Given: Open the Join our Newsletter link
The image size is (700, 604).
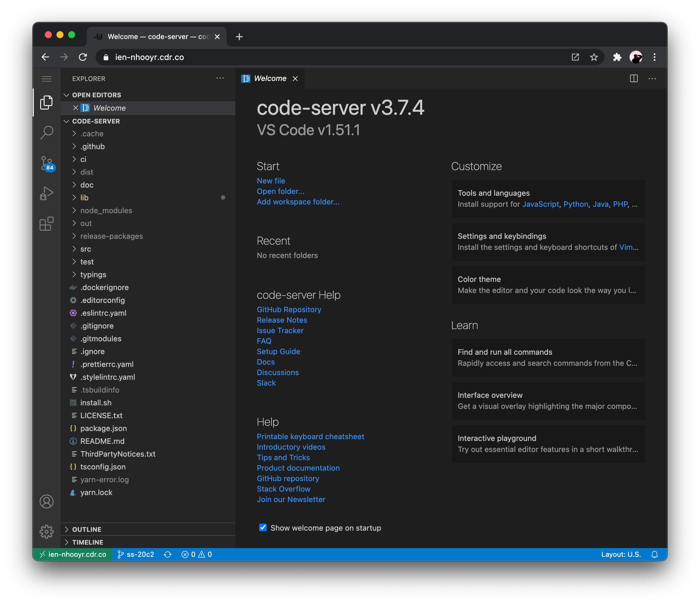Looking at the screenshot, I should pos(291,499).
